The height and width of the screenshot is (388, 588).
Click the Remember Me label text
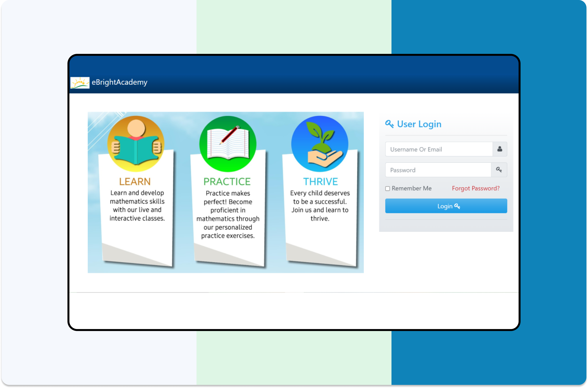tap(412, 188)
